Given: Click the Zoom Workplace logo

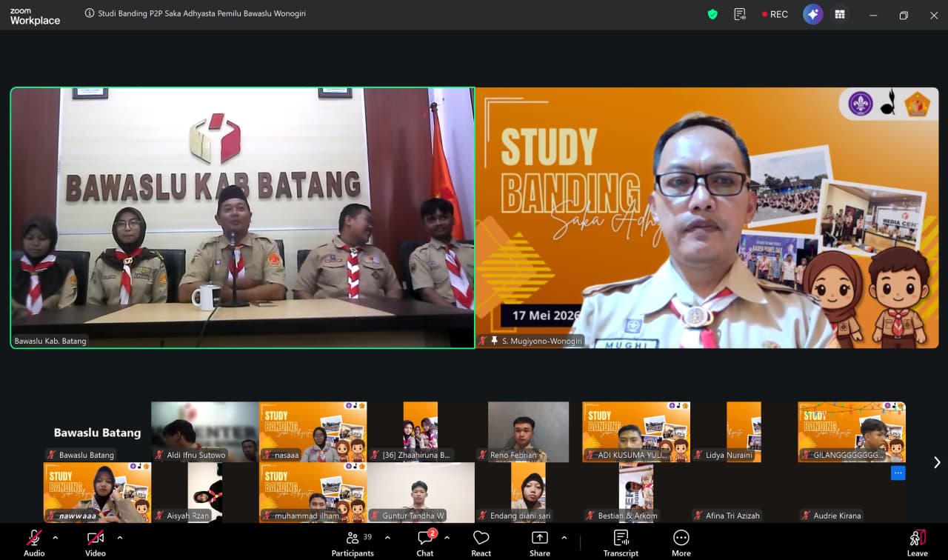Looking at the screenshot, I should 35,16.
